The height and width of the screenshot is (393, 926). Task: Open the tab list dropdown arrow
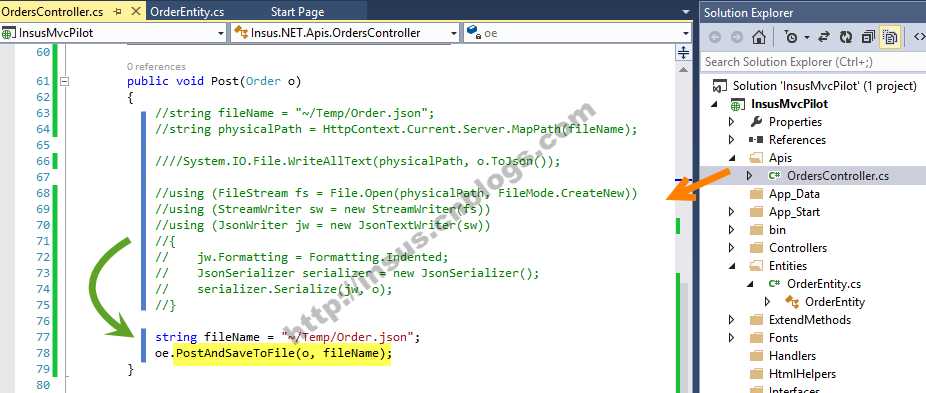point(685,12)
